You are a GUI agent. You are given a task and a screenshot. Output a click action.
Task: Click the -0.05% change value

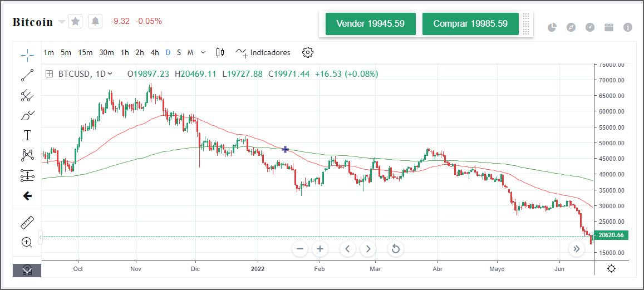click(x=149, y=21)
